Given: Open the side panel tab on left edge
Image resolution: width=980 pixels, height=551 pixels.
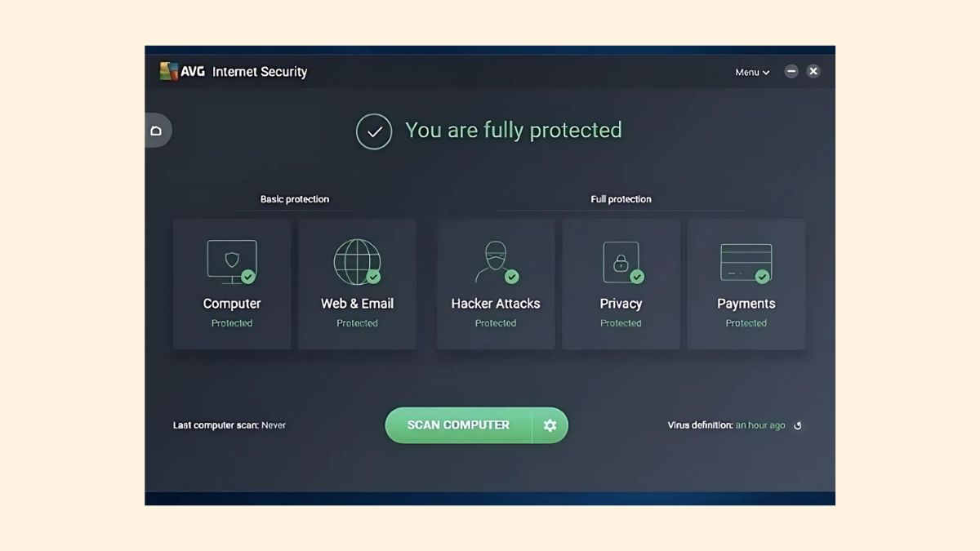Looking at the screenshot, I should tap(157, 131).
